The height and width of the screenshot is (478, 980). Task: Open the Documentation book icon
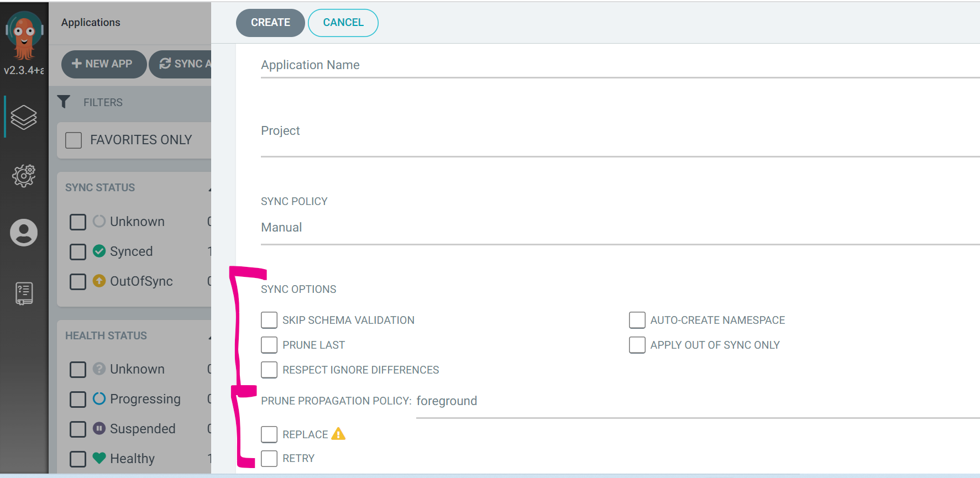(x=24, y=293)
